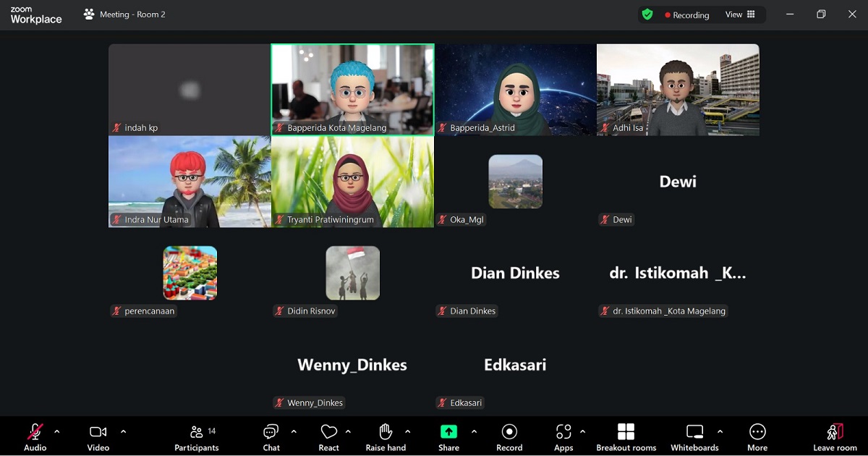The height and width of the screenshot is (456, 868).
Task: Select the Bapperida_Astrid video tile
Action: click(516, 90)
